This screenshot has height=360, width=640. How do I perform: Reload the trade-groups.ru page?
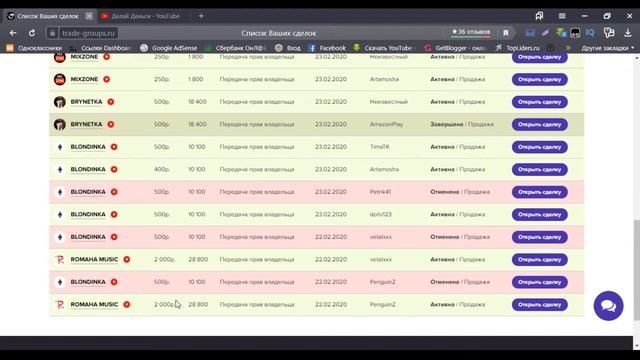point(32,33)
